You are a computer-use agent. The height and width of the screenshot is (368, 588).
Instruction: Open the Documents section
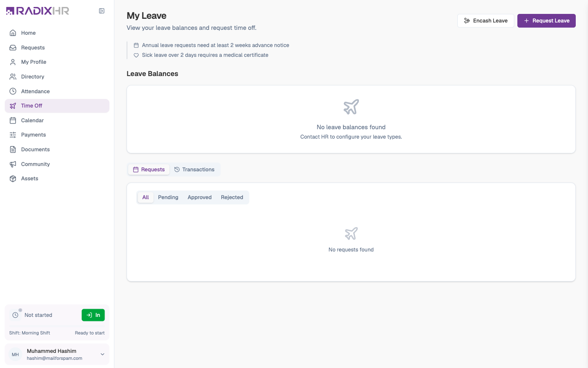coord(57,149)
